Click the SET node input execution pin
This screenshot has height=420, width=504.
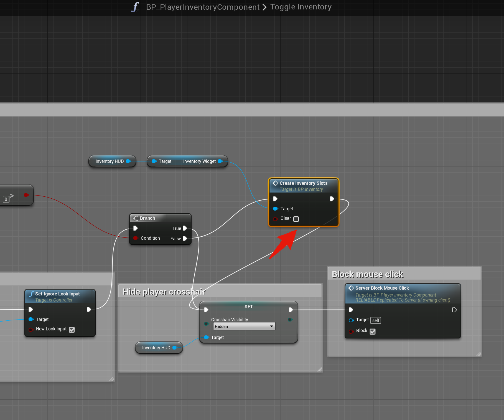click(206, 310)
